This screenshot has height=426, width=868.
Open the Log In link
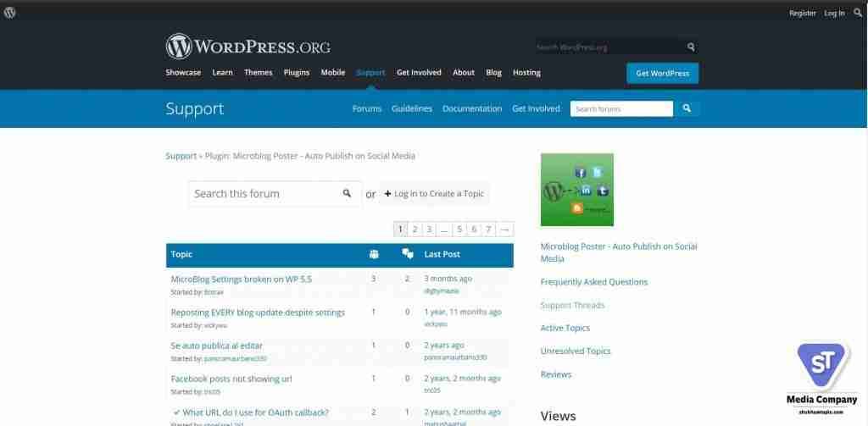[x=834, y=14]
